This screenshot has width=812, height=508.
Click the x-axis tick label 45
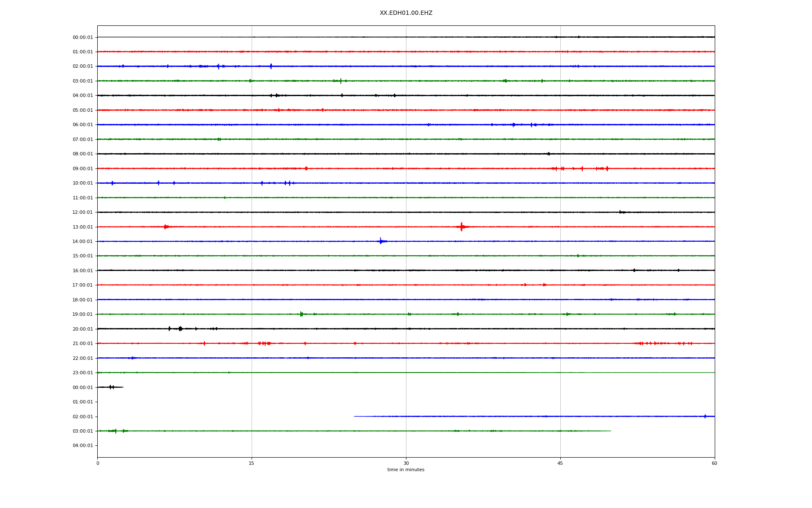pyautogui.click(x=560, y=463)
